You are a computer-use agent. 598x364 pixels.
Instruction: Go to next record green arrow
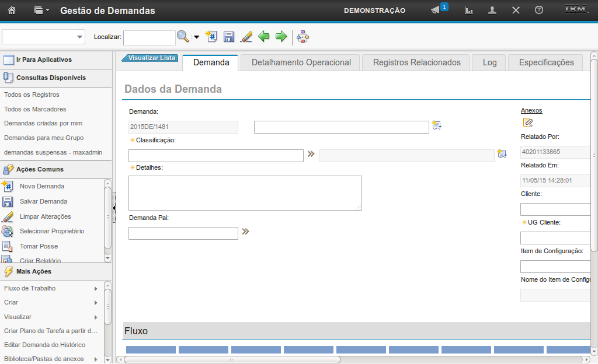tap(281, 37)
